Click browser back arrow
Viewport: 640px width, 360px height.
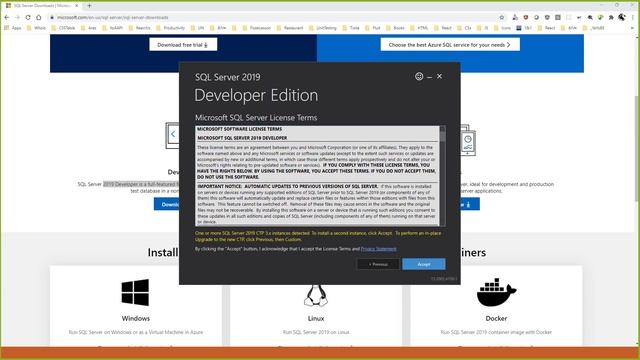point(7,18)
